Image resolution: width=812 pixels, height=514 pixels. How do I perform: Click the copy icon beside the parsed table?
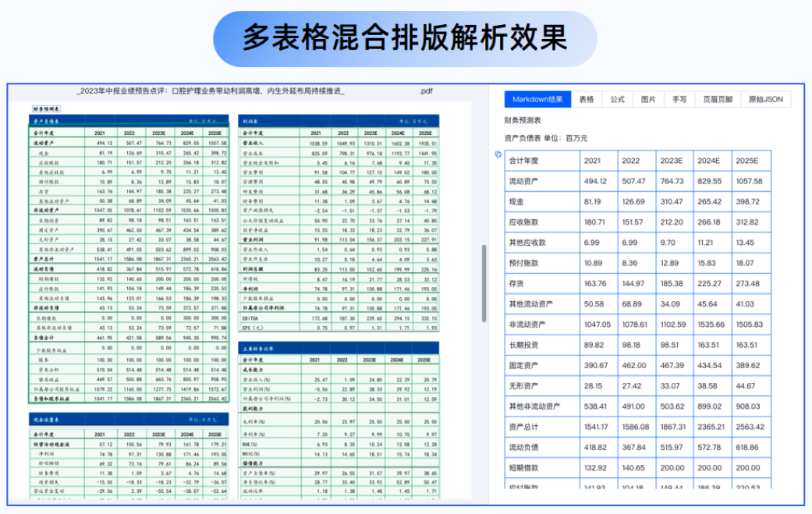click(x=498, y=154)
